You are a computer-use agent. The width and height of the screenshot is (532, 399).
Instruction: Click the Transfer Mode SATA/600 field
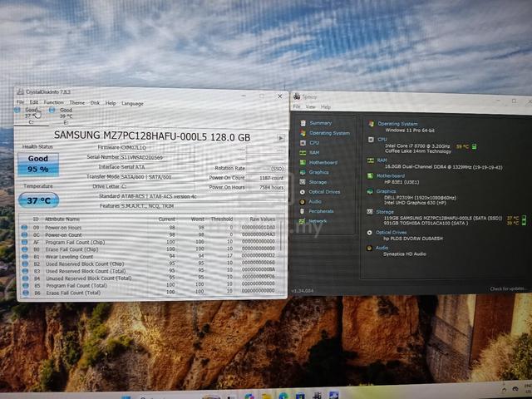click(157, 177)
